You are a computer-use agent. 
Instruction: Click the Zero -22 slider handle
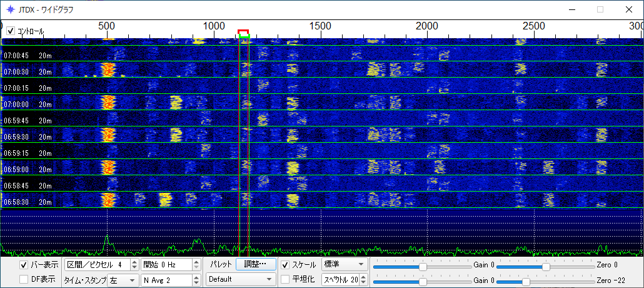tap(526, 280)
